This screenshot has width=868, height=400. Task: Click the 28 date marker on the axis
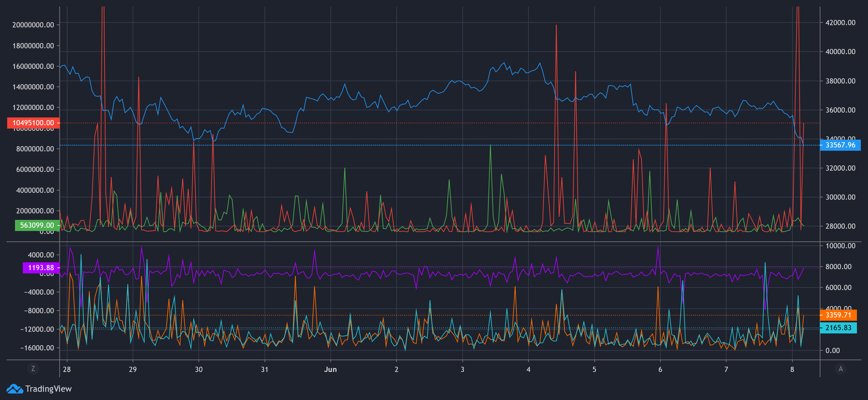pyautogui.click(x=66, y=369)
